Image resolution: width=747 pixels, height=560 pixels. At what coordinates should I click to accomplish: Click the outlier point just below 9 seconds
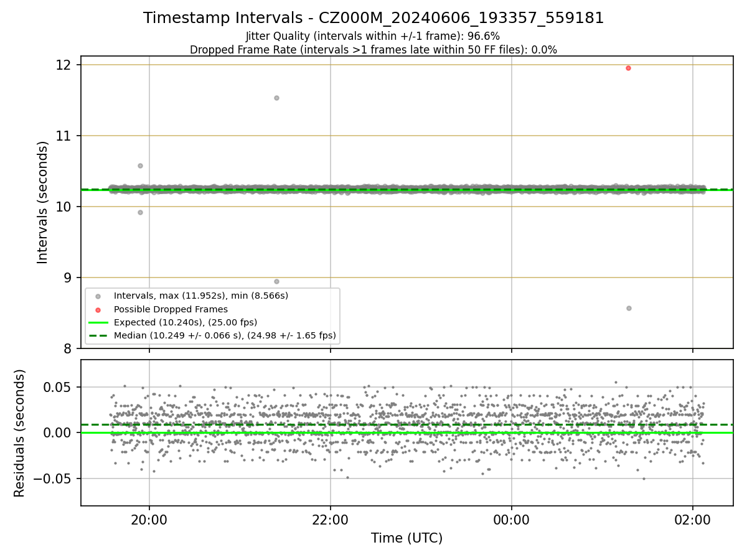point(276,281)
